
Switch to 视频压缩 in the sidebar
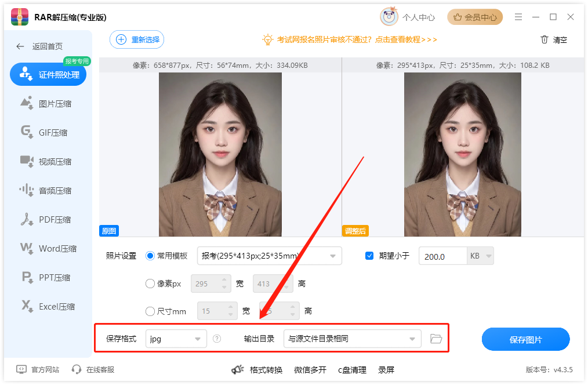pos(46,162)
